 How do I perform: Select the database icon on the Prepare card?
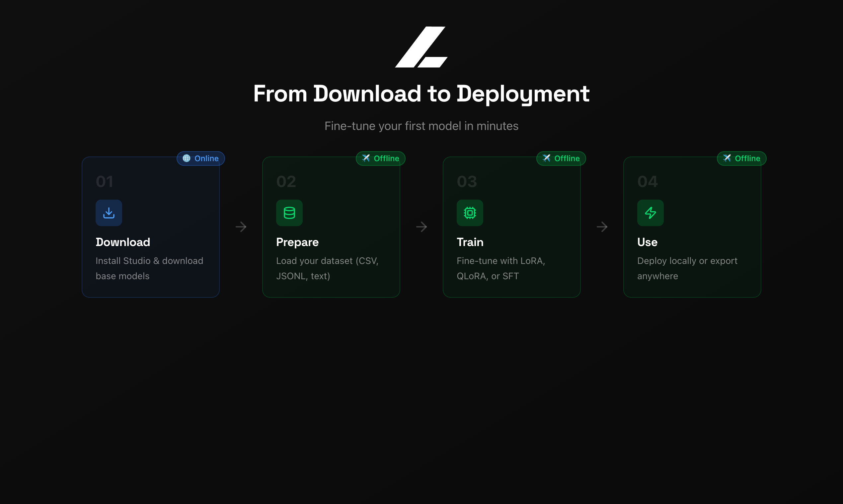point(289,213)
